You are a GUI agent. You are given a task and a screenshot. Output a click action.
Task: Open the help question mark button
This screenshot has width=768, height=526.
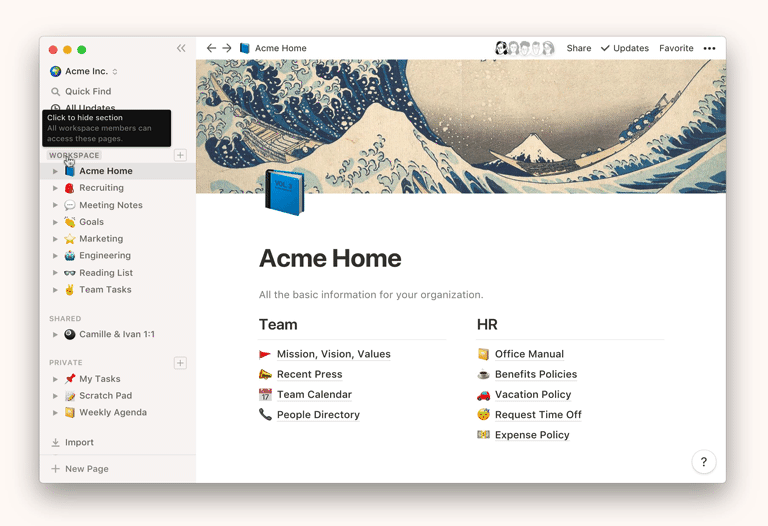click(x=703, y=461)
